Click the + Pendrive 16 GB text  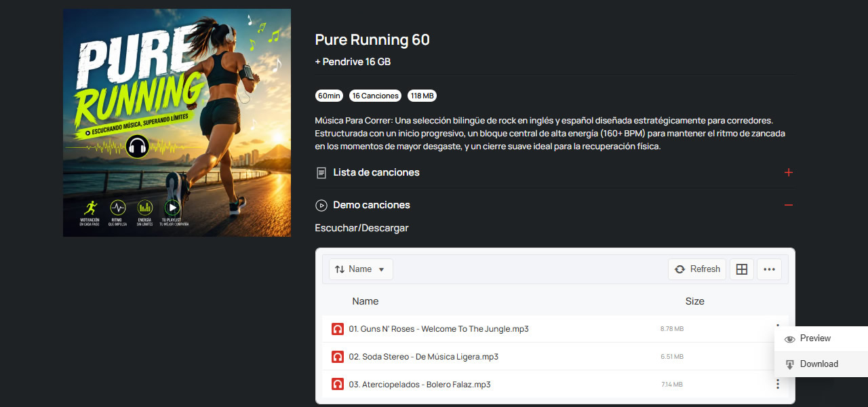353,62
